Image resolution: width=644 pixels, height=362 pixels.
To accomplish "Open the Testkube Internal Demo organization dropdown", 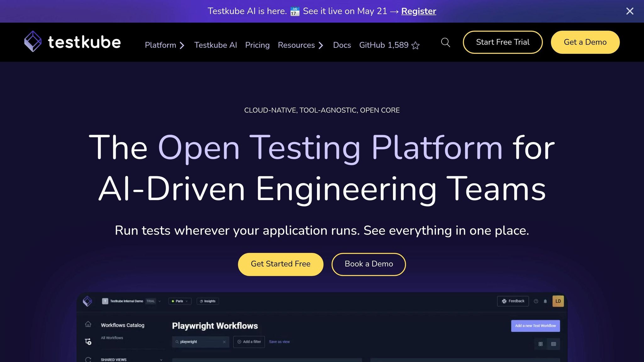I will tap(131, 301).
